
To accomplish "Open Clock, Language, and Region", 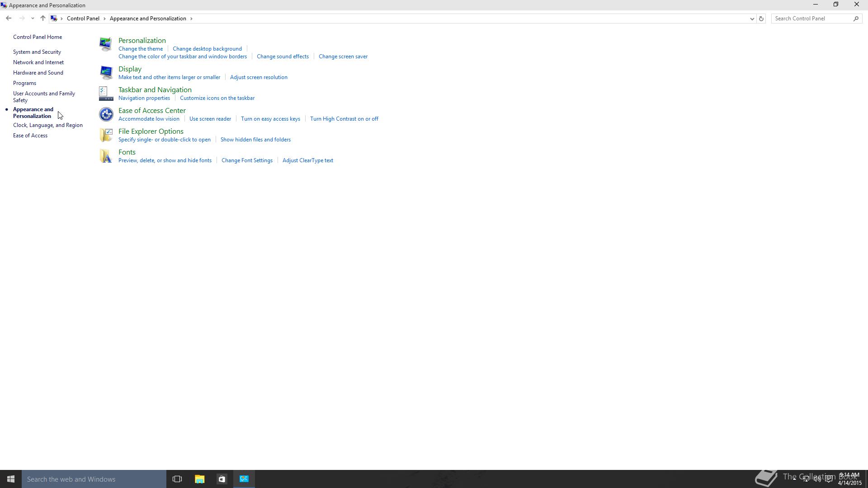I will (x=48, y=125).
